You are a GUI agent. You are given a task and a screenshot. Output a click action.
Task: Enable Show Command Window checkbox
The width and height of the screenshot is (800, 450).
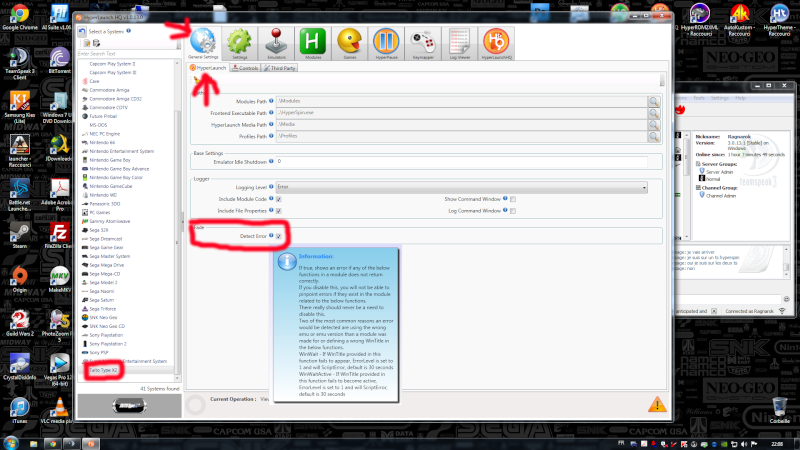[x=513, y=199]
